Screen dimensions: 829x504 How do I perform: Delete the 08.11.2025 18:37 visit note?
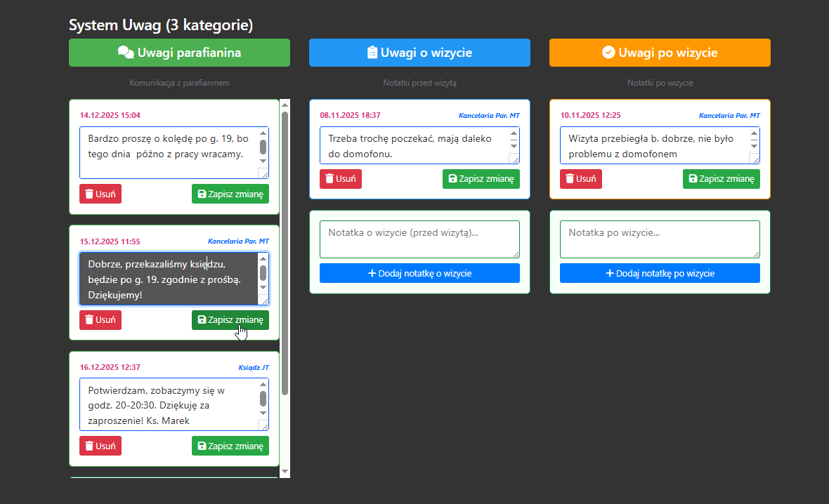(x=340, y=179)
